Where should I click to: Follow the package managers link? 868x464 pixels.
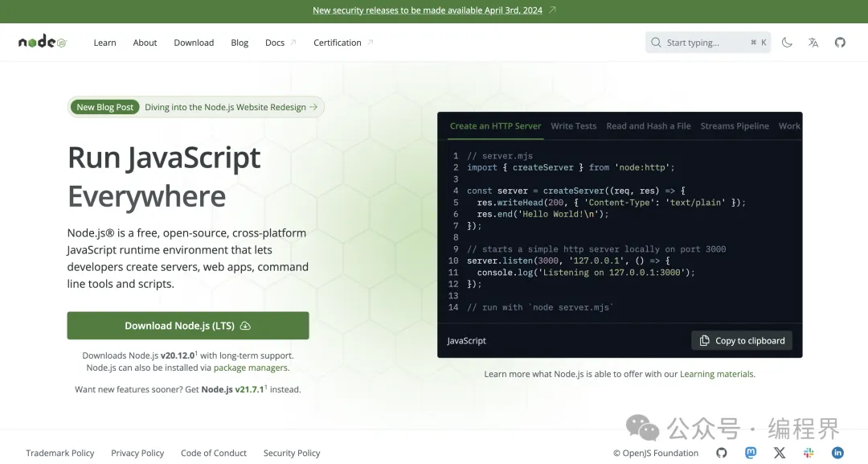[x=251, y=368]
